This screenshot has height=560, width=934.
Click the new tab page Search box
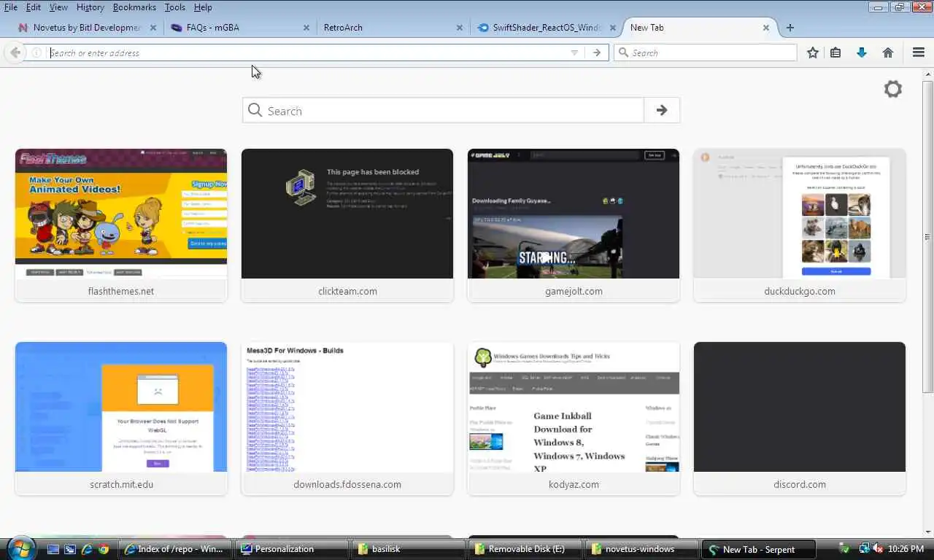pyautogui.click(x=443, y=110)
